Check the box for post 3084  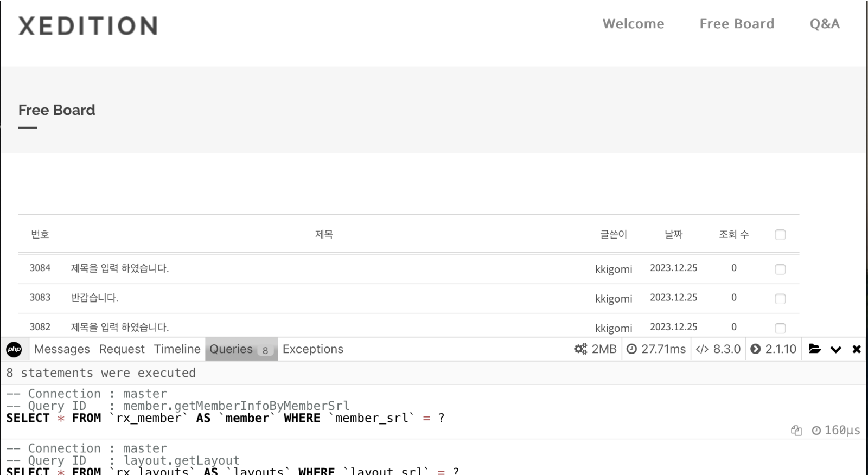click(780, 269)
